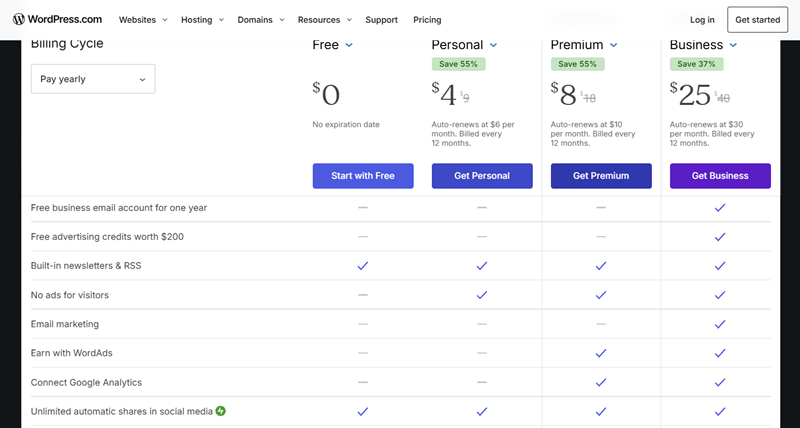Click Premium checkmark for No ads for visitors
This screenshot has height=428, width=800.
(601, 295)
